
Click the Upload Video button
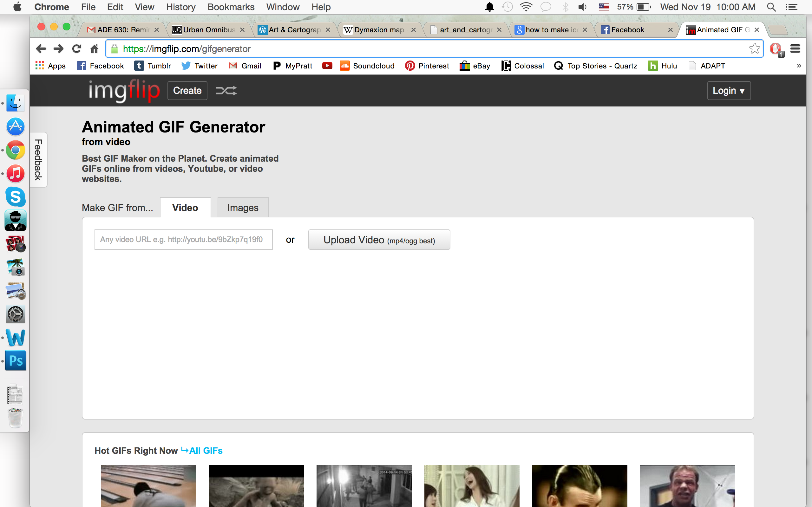click(x=379, y=240)
